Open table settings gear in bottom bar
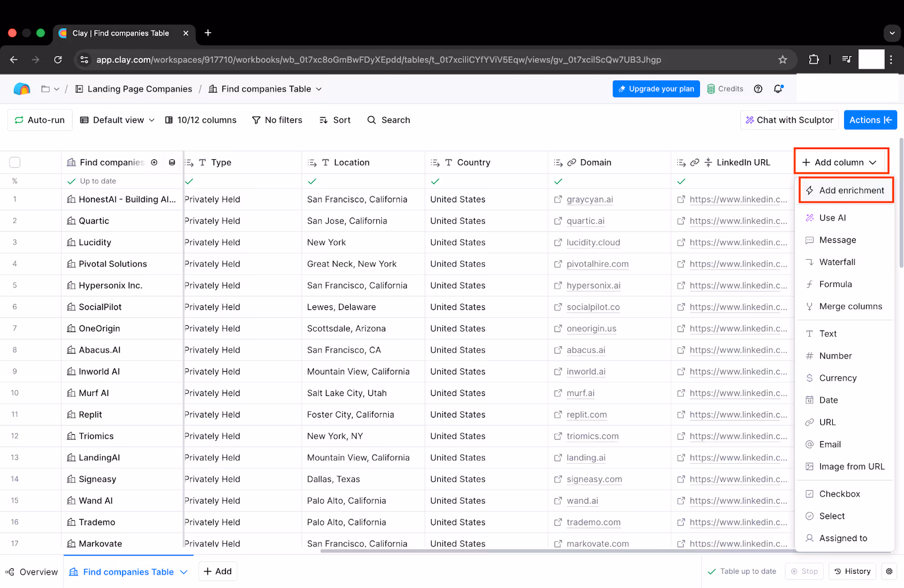Image resolution: width=904 pixels, height=588 pixels. (x=889, y=571)
